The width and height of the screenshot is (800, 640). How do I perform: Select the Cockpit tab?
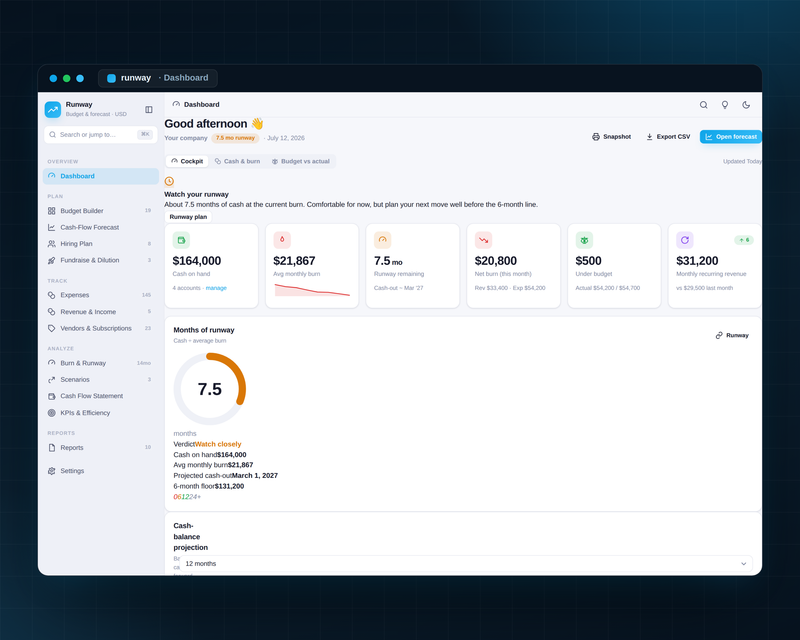click(187, 161)
